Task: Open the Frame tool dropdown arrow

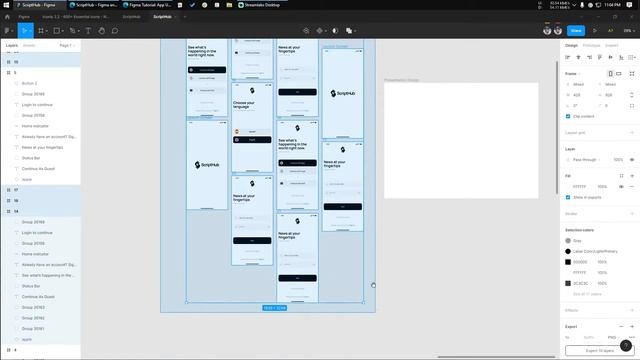Action: [x=47, y=31]
